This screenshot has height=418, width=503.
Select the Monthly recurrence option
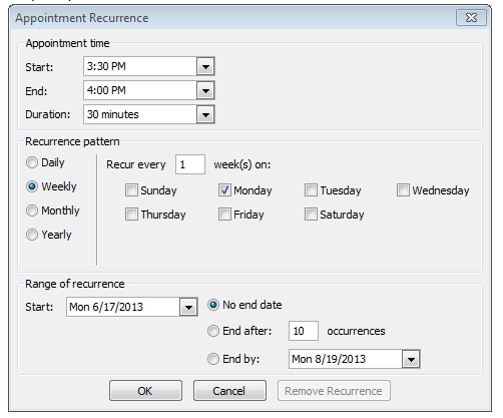click(x=32, y=211)
